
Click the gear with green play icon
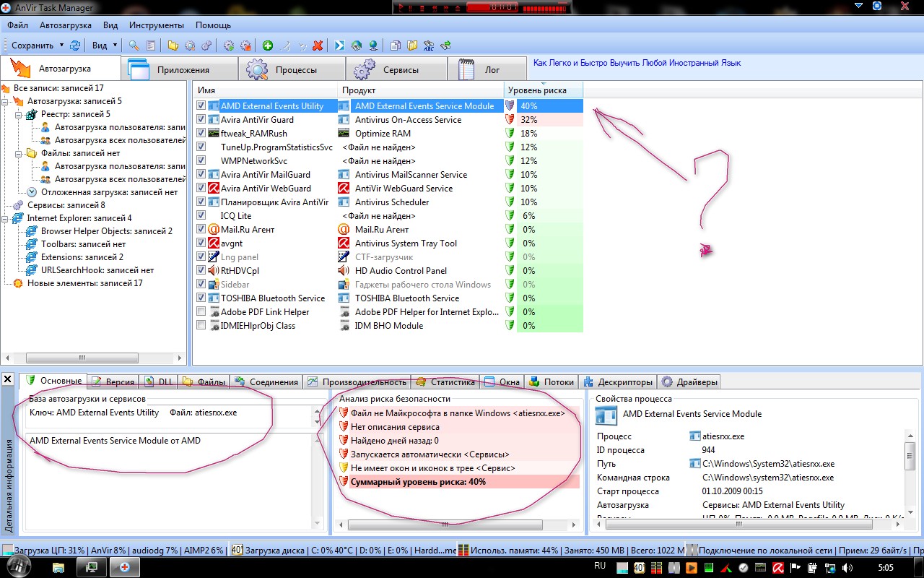229,45
